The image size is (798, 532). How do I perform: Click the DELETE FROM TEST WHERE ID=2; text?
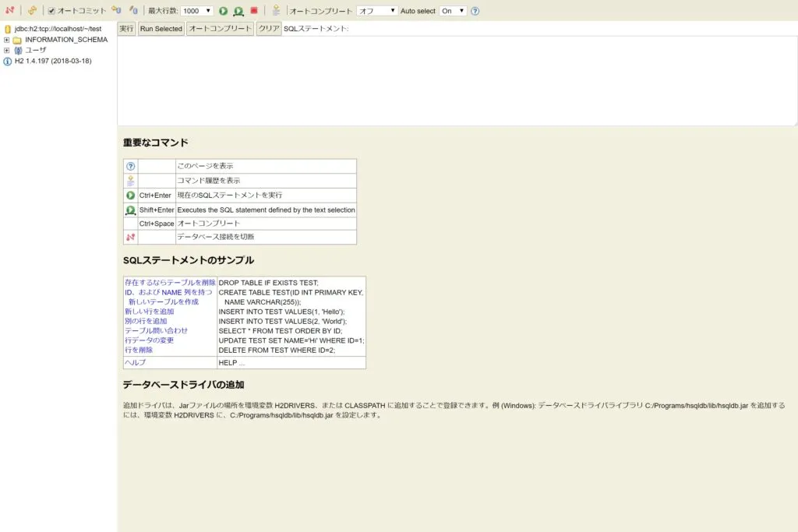277,351
